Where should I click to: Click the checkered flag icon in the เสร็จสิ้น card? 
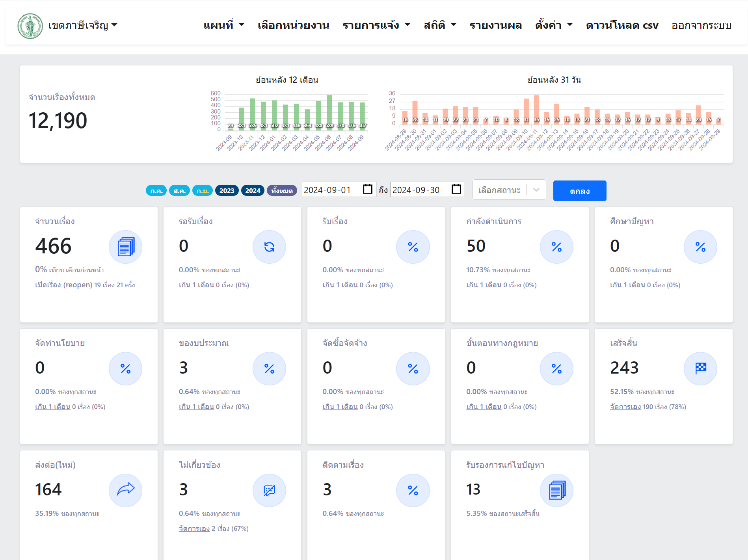click(700, 369)
